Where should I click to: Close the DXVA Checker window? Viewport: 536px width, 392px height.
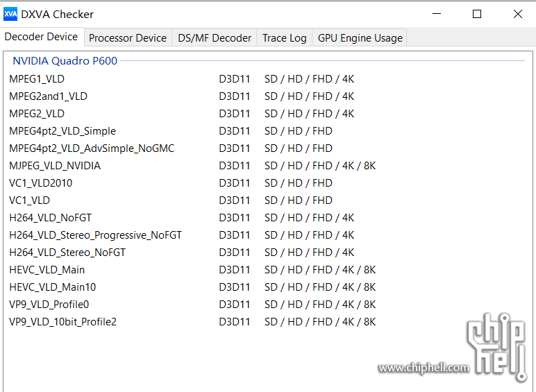pos(517,14)
